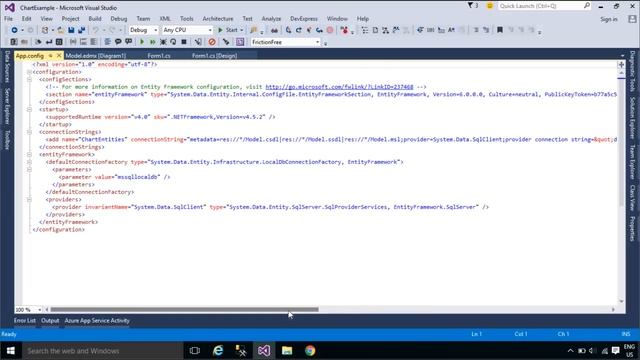This screenshot has width=640, height=360.
Task: Open the Output panel tab
Action: [50, 321]
